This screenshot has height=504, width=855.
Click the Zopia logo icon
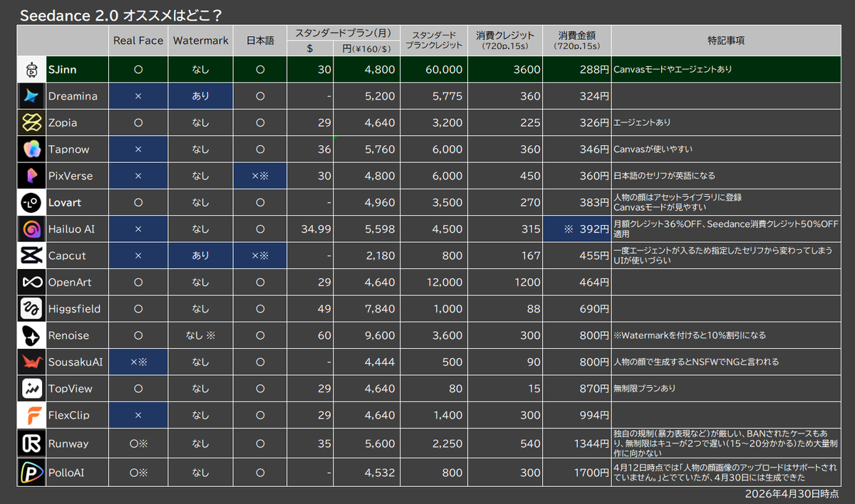click(x=31, y=122)
